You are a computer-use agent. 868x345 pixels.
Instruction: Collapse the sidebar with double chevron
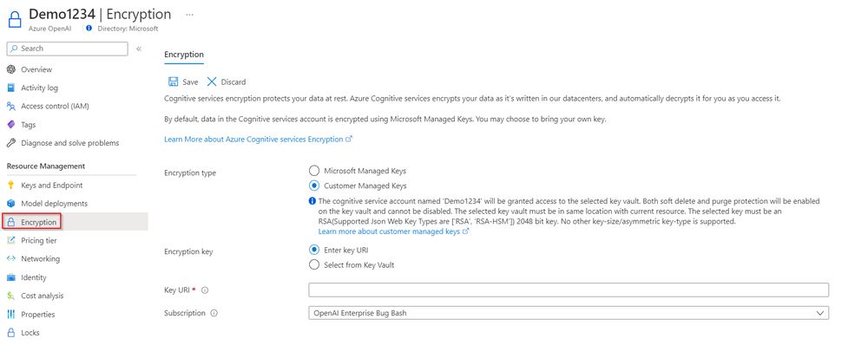pyautogui.click(x=139, y=49)
